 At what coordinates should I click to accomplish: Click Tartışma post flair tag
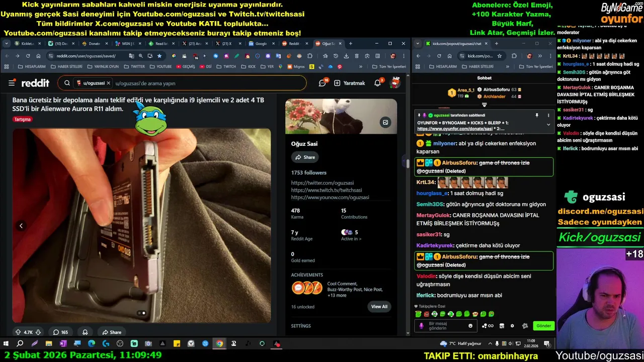coord(23,120)
